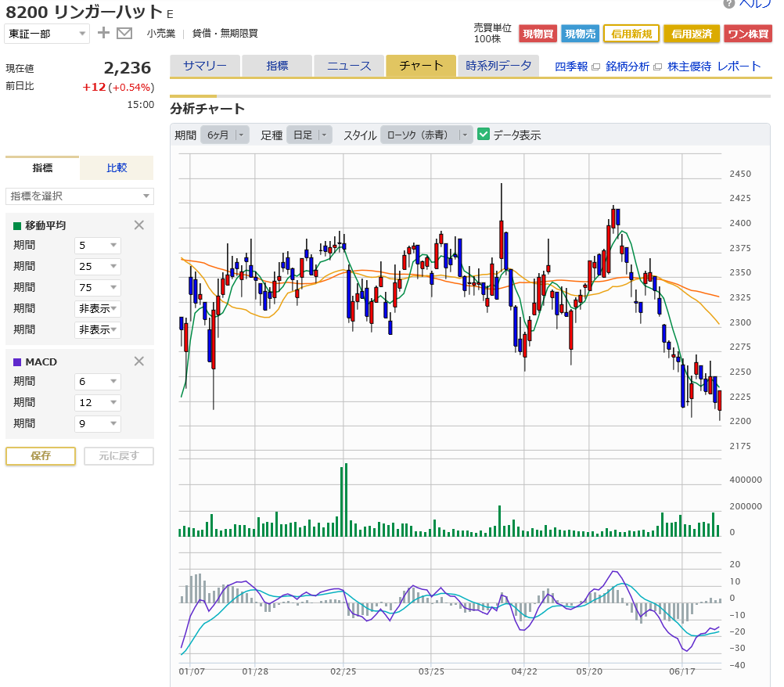
Task: Click the plus icon to add stock
Action: 103,33
